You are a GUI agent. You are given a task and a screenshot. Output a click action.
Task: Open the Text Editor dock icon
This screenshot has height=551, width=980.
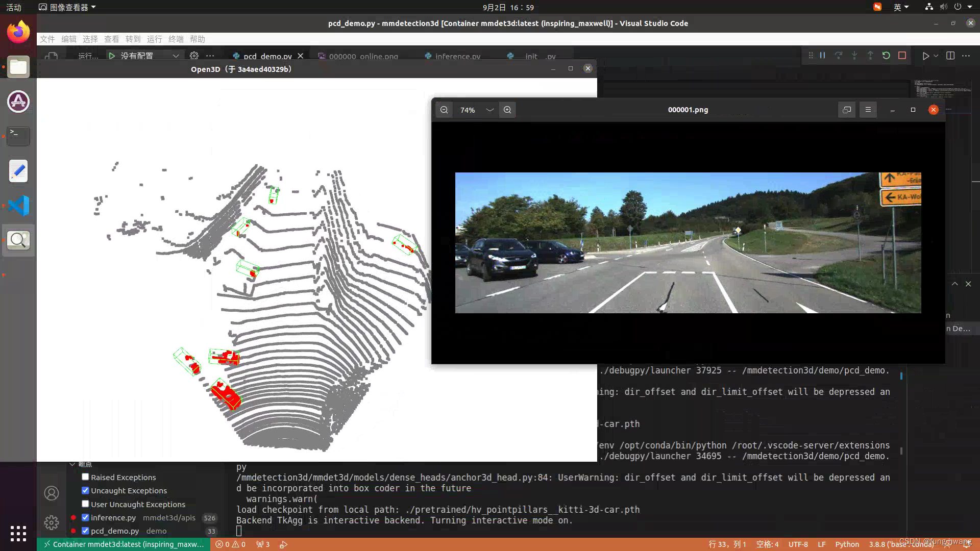(18, 171)
